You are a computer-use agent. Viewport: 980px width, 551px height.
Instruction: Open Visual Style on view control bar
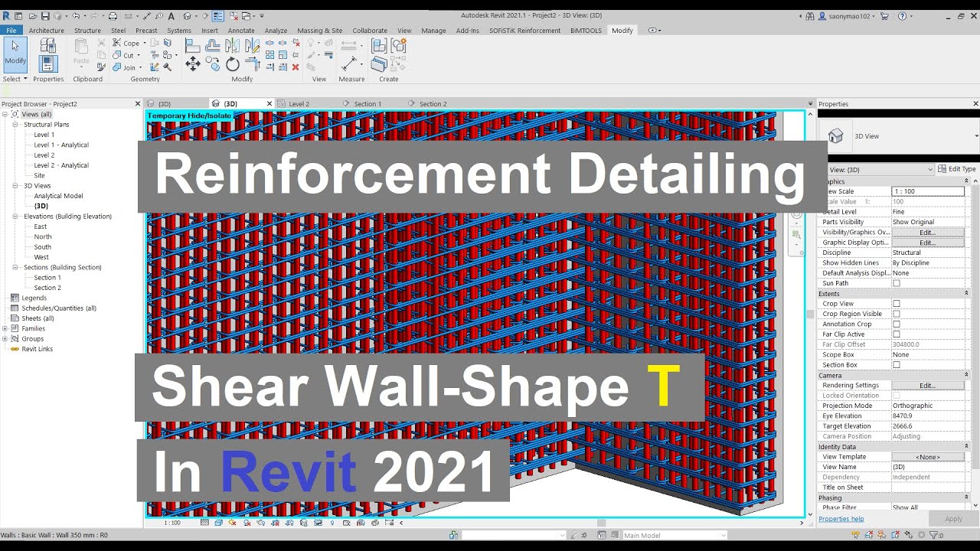[x=219, y=523]
